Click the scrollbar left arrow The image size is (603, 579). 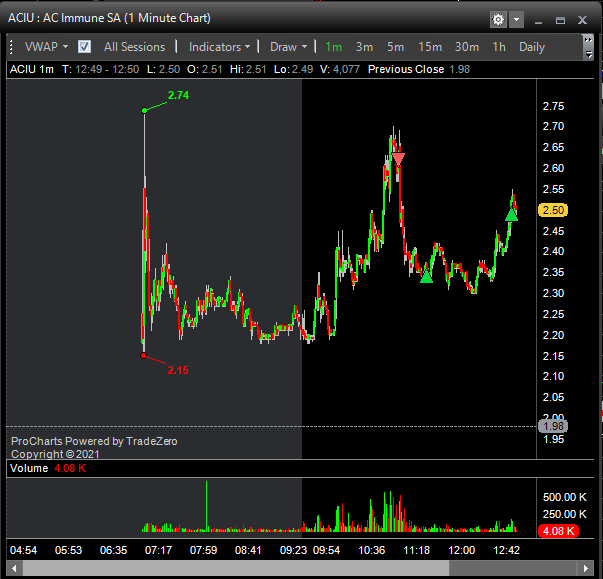tap(14, 568)
